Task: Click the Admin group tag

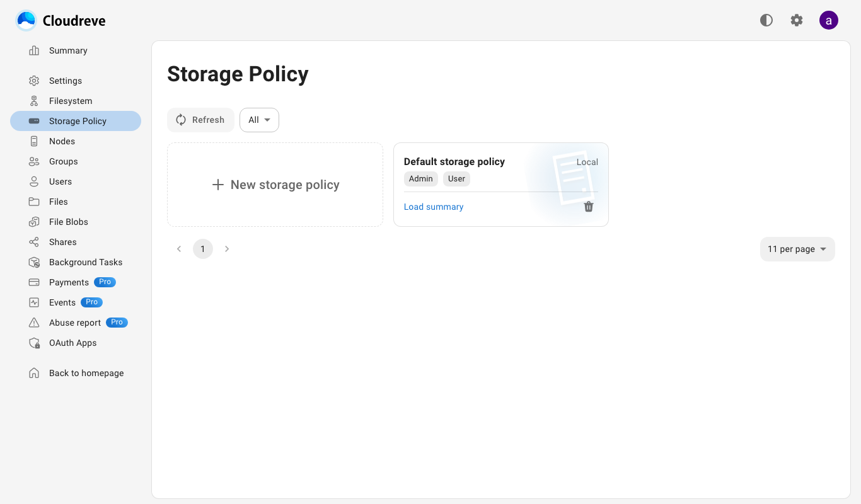Action: point(421,179)
